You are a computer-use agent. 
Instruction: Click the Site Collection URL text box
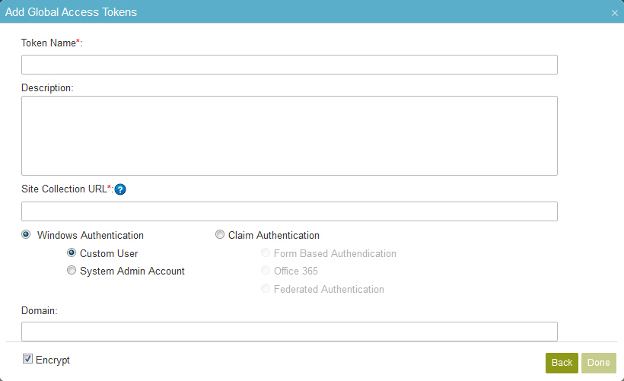tap(289, 211)
